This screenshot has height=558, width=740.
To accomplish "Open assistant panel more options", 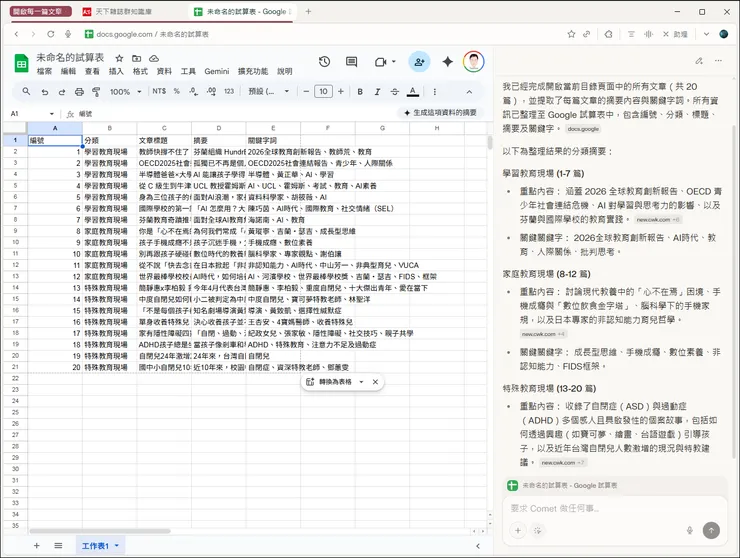I will pyautogui.click(x=718, y=61).
